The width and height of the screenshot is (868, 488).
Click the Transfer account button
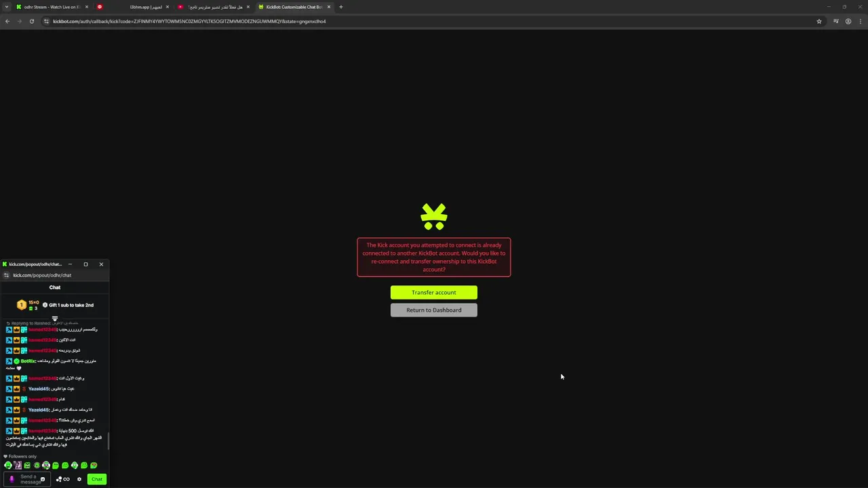pyautogui.click(x=434, y=292)
